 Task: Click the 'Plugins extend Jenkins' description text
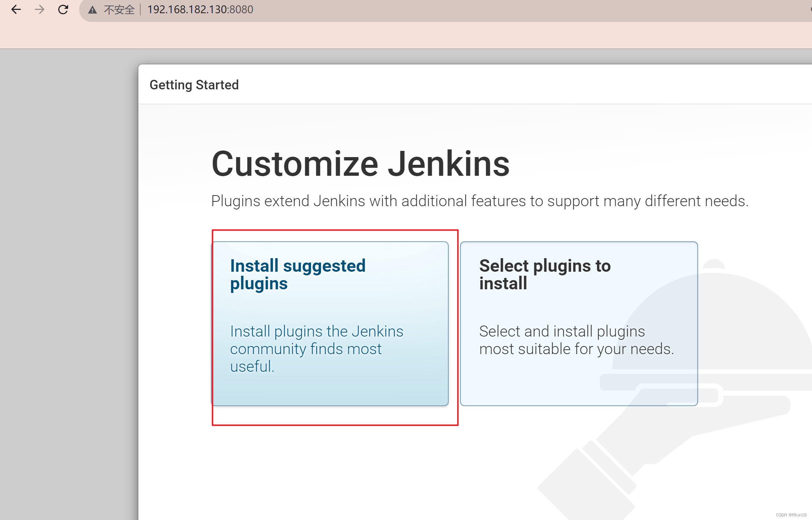click(x=480, y=201)
